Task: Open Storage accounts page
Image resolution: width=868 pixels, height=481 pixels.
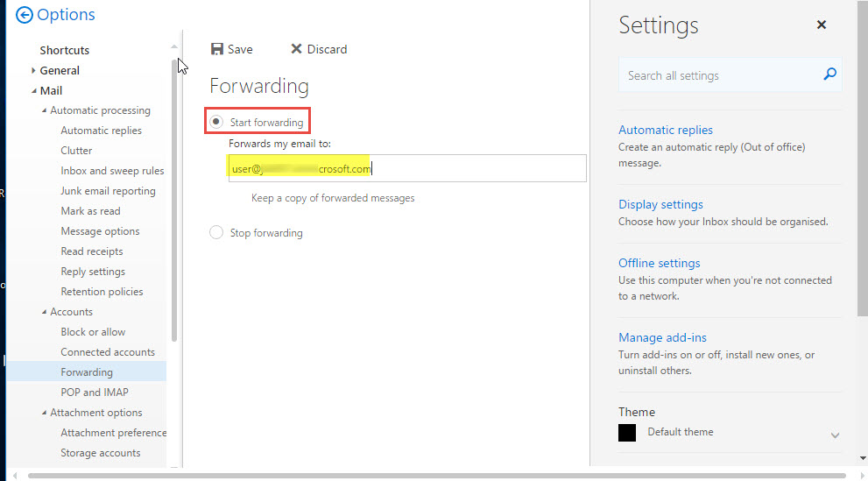Action: tap(100, 453)
